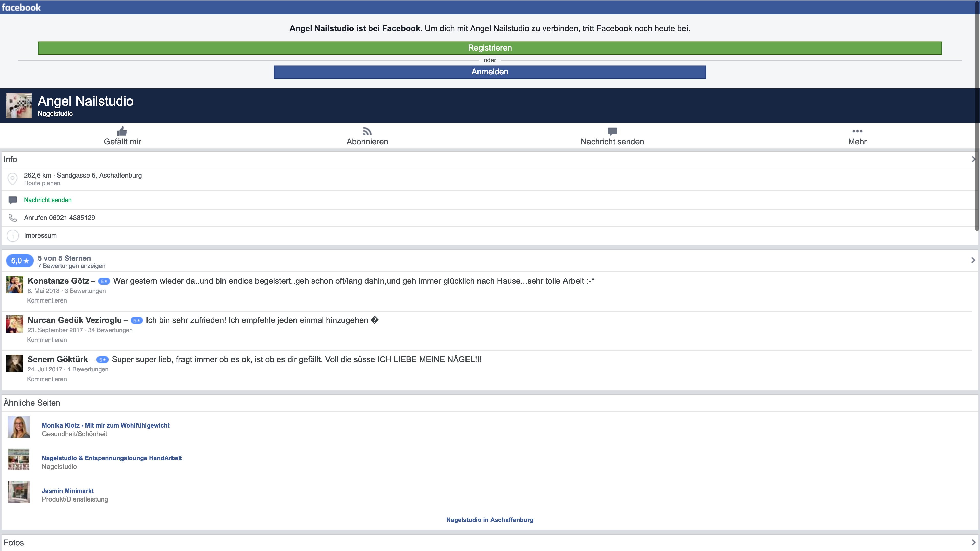980x551 pixels.
Task: Click the info circle icon beside Impressum
Action: [13, 236]
